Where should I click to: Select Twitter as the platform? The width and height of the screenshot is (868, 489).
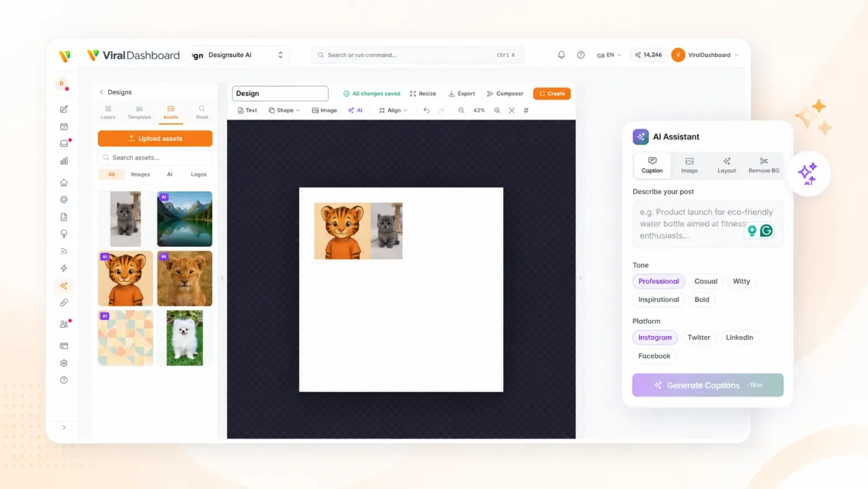(x=699, y=338)
